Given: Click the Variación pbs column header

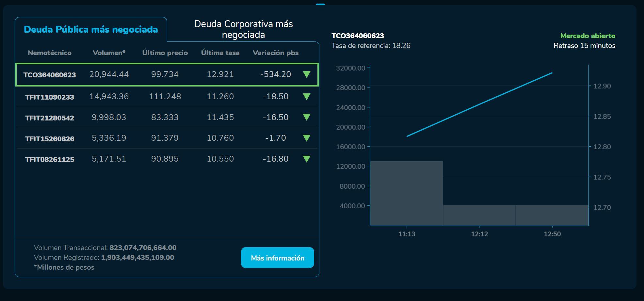Looking at the screenshot, I should [x=275, y=53].
